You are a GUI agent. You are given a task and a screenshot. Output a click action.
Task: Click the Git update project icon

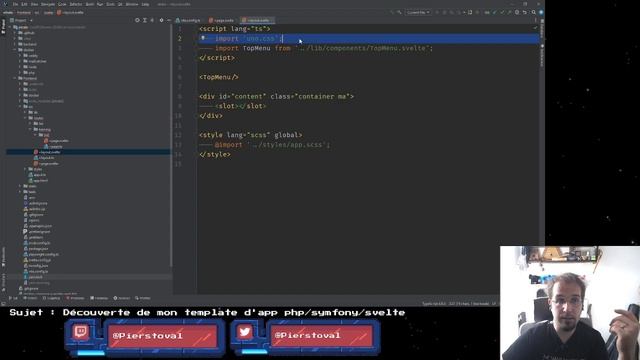[x=495, y=12]
